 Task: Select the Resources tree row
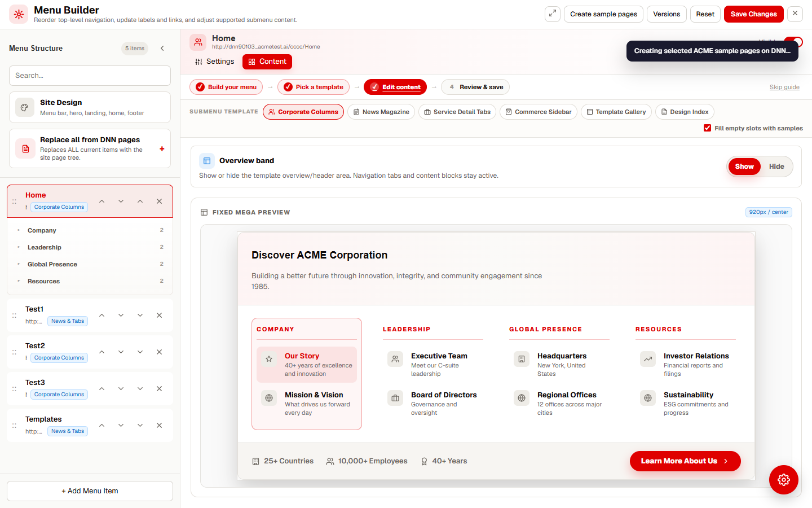click(x=90, y=281)
